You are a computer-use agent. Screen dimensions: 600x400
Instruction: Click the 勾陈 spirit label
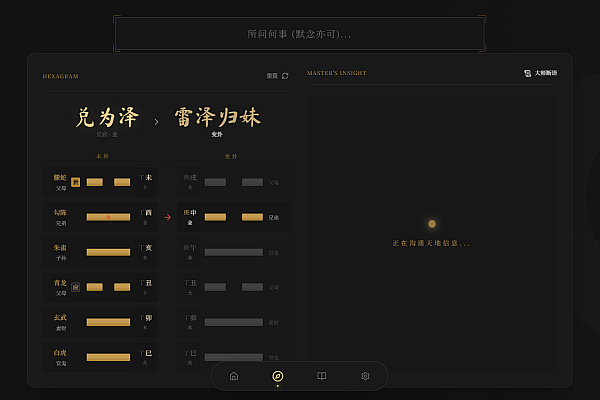click(x=60, y=212)
